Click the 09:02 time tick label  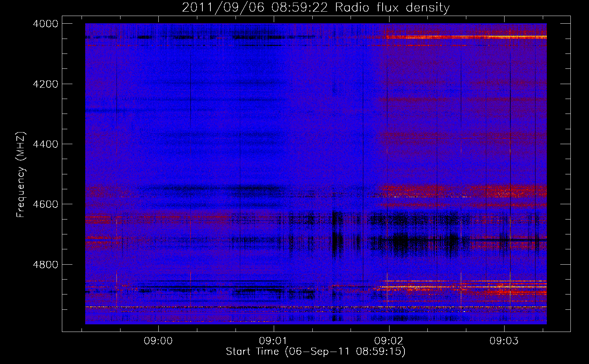[x=389, y=341]
